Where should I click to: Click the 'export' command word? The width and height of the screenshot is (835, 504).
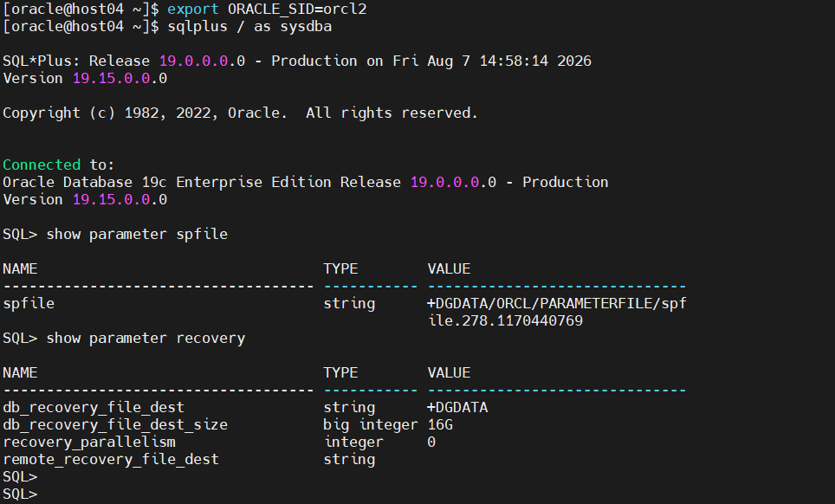tap(193, 10)
